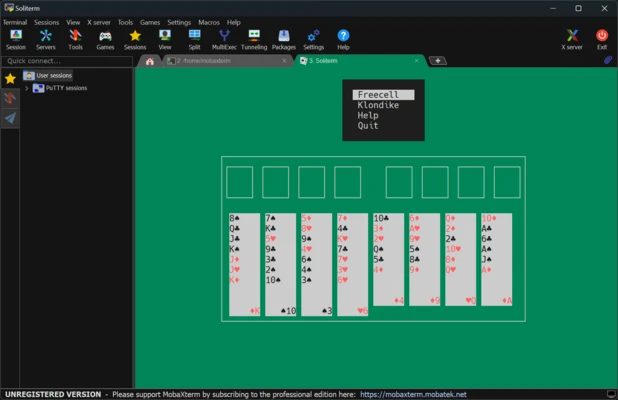
Task: Select the 9 of diamonds bottom card
Action: tap(424, 286)
